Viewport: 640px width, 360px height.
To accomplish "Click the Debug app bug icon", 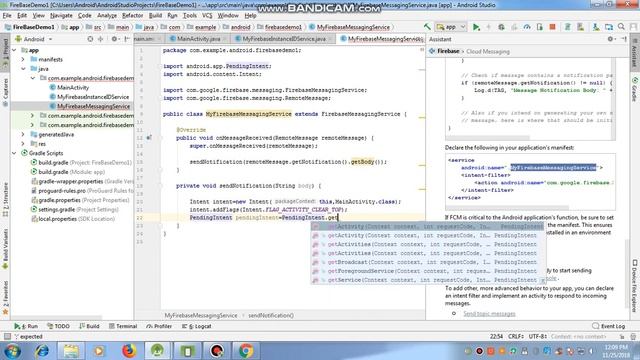I will pos(501,27).
